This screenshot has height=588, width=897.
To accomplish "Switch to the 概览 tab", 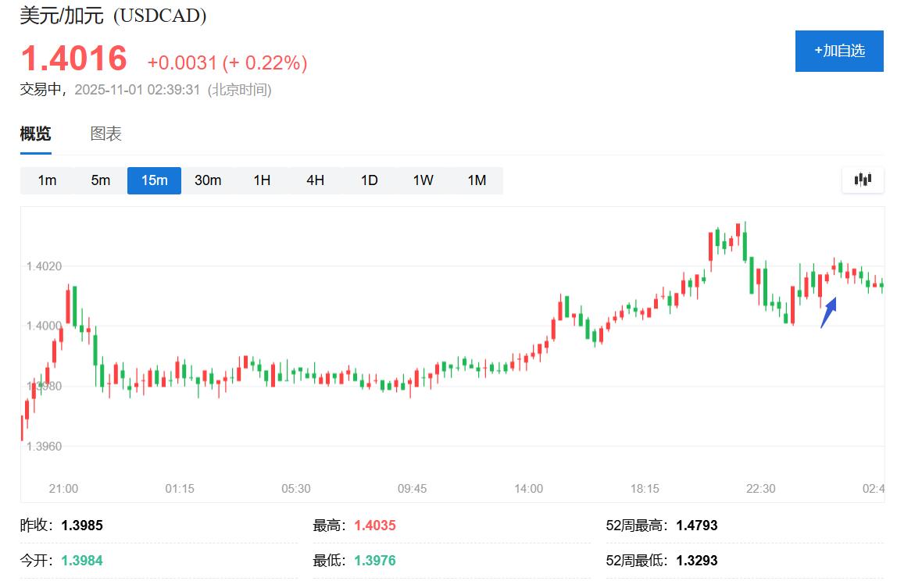I will click(x=35, y=134).
